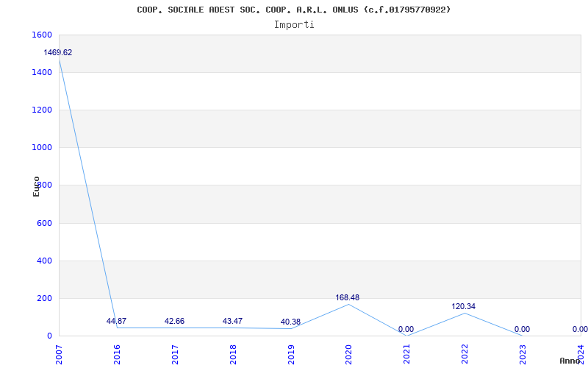Click the Anno x-axis title
588x368 pixels.
(571, 361)
